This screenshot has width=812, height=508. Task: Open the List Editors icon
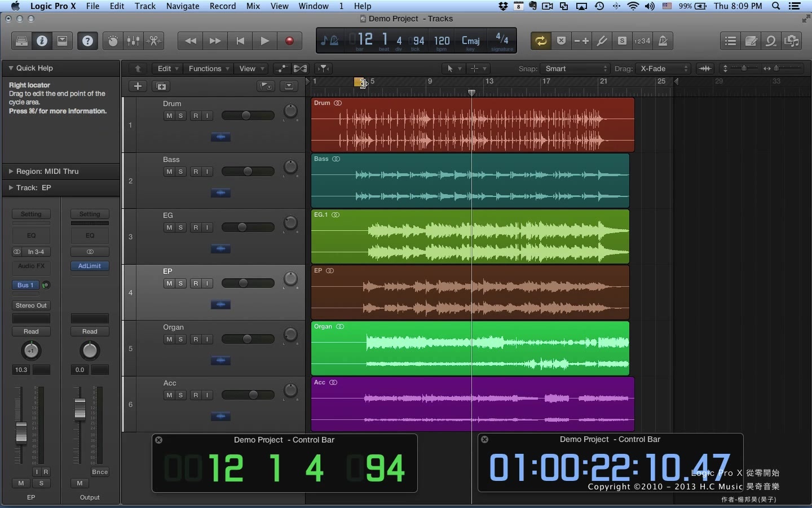(731, 41)
